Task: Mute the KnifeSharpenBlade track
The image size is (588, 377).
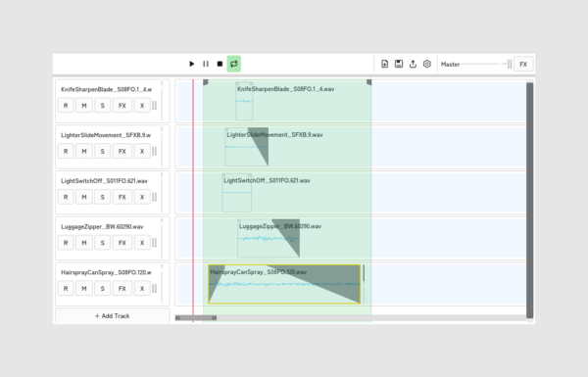Action: 84,106
